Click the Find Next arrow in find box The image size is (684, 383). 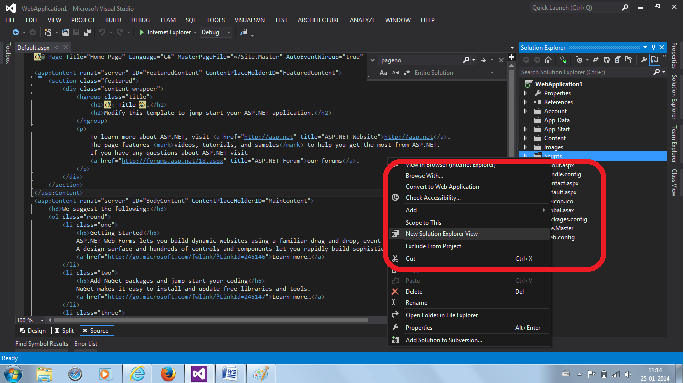(x=483, y=60)
